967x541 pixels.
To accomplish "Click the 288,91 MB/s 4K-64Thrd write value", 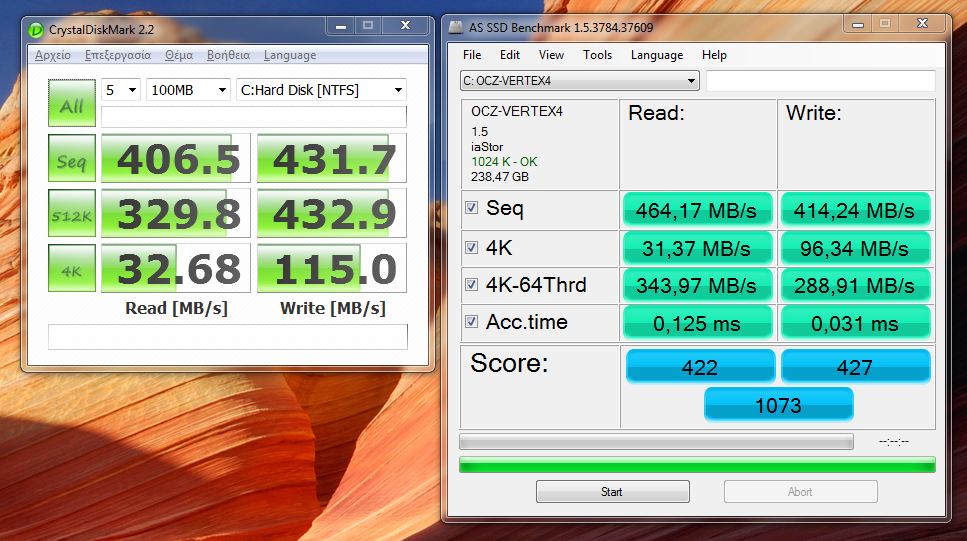I will click(855, 286).
